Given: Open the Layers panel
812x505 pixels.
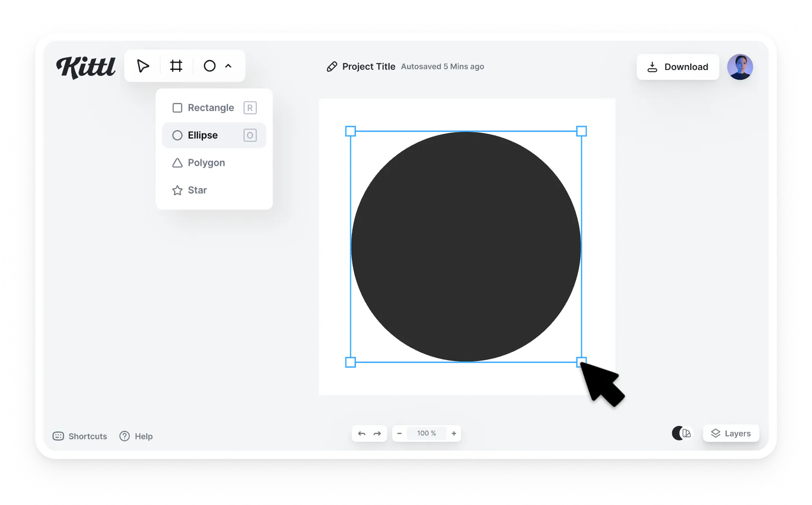Looking at the screenshot, I should tap(731, 433).
